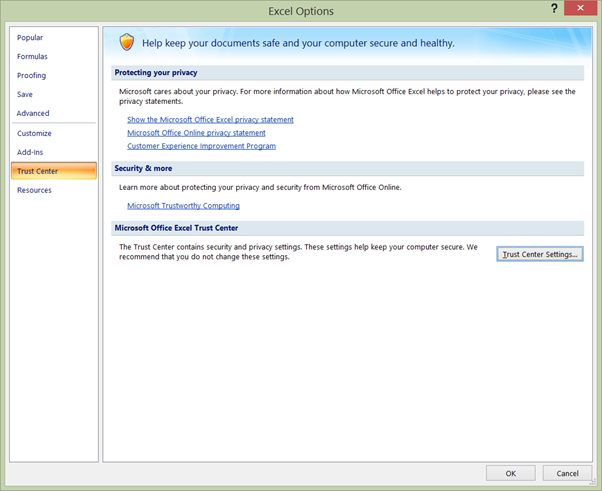Click the Help keep your documents safe banner text

[x=298, y=43]
